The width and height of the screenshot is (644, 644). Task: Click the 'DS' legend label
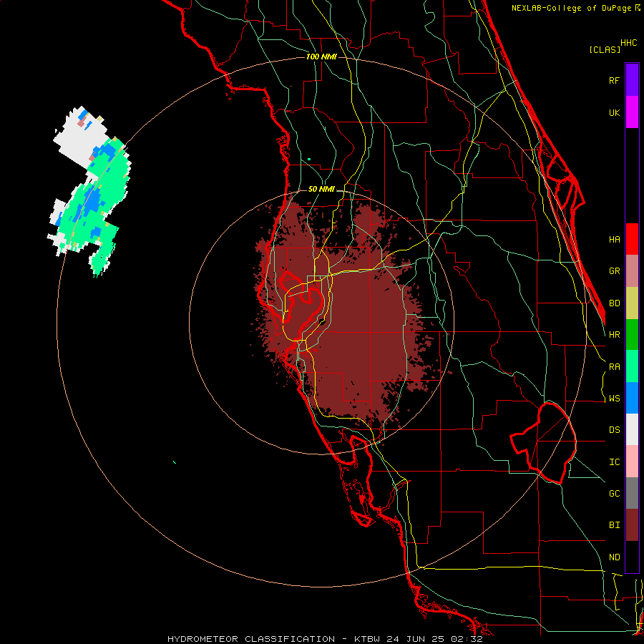pyautogui.click(x=614, y=430)
